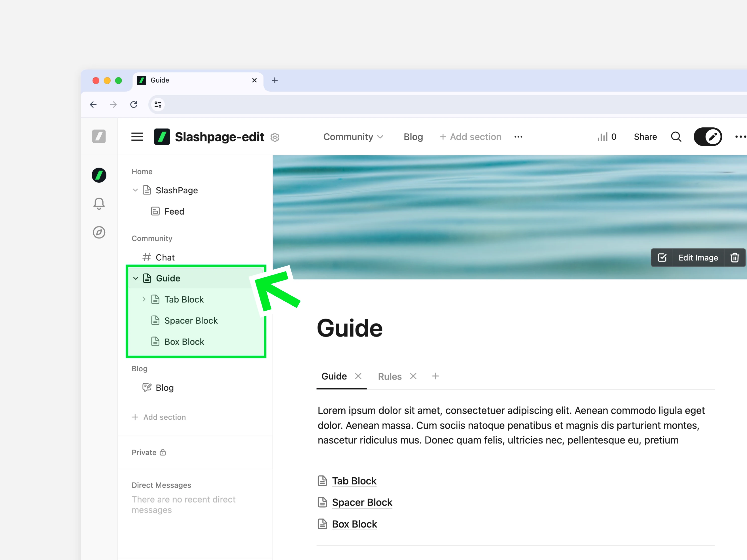Open the far-right more options menu
The width and height of the screenshot is (747, 560).
click(x=740, y=137)
